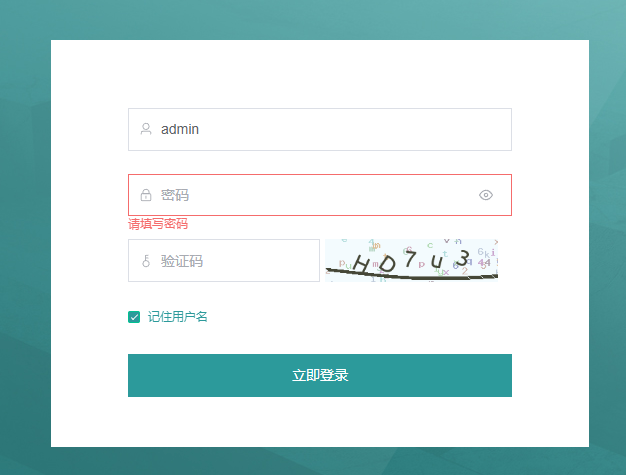The width and height of the screenshot is (626, 475).
Task: Uncheck the 记住用户名 checkbox
Action: [x=134, y=317]
